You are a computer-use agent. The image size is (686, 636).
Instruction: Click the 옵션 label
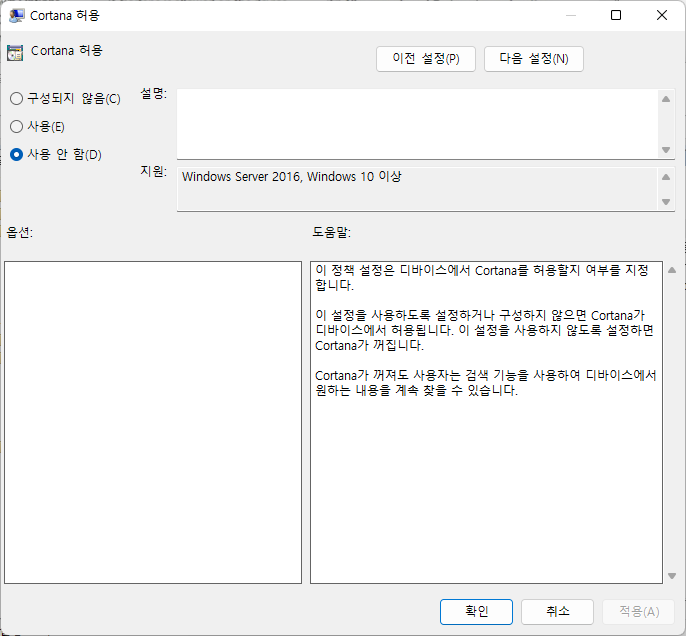click(20, 232)
